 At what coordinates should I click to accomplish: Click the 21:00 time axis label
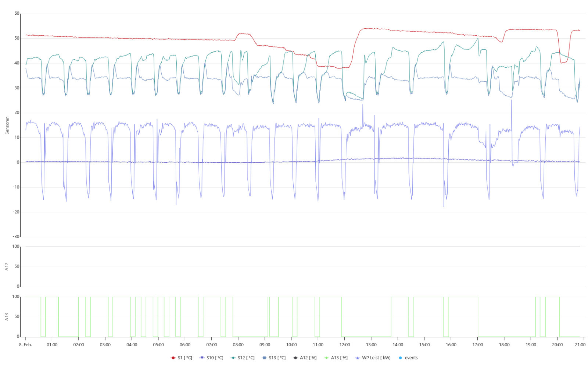tap(580, 345)
